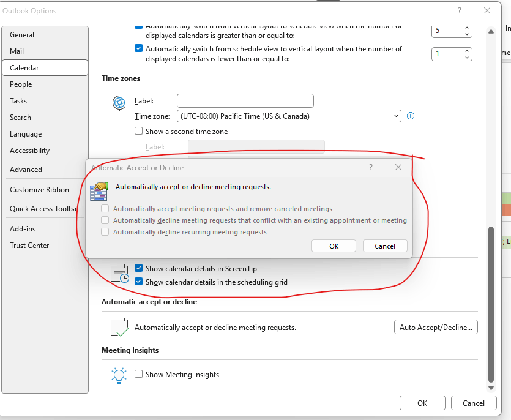
Task: Open help in Automatic Accept or Decline dialog
Action: pos(370,167)
